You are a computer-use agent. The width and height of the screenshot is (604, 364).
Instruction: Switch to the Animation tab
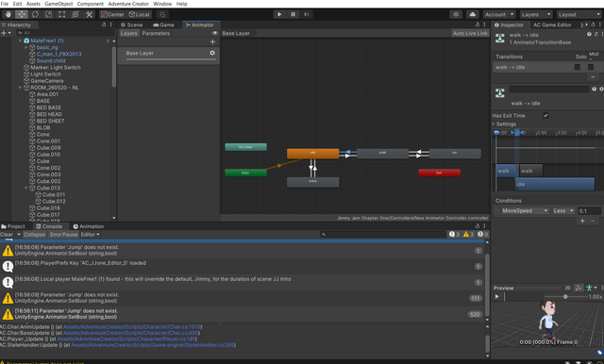[88, 226]
